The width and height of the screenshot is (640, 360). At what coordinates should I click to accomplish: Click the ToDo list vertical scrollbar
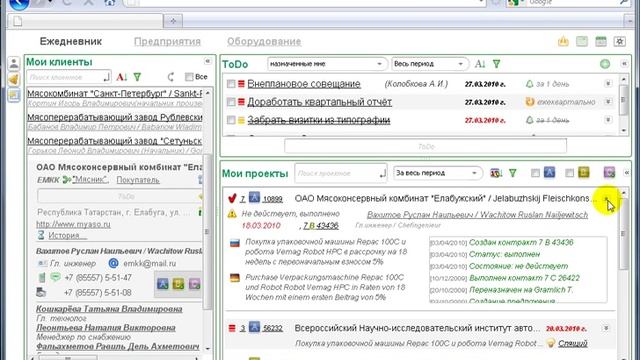click(623, 105)
